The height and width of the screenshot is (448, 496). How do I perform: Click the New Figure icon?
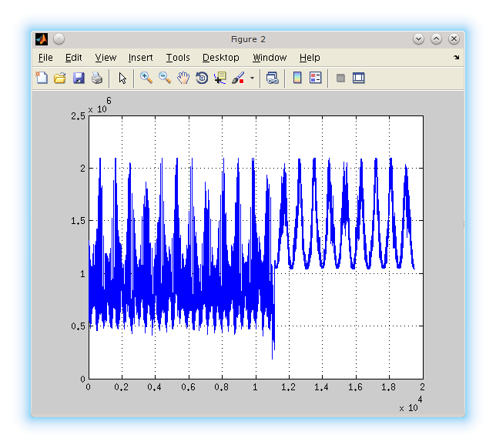[x=42, y=78]
